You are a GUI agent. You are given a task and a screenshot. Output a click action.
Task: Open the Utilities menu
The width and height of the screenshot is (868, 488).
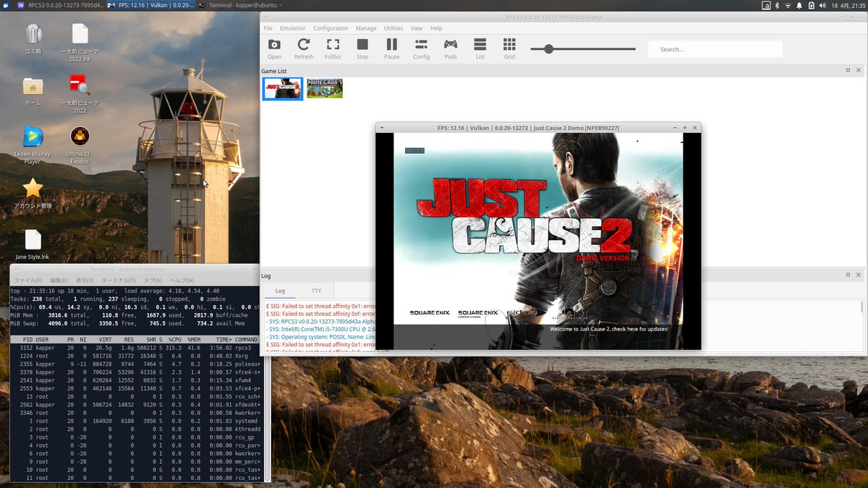(x=393, y=28)
